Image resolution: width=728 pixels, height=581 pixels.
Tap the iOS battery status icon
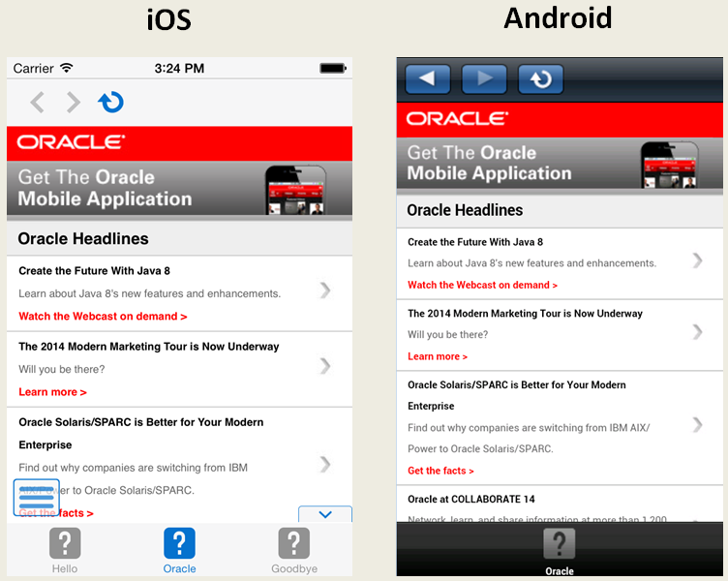point(333,69)
